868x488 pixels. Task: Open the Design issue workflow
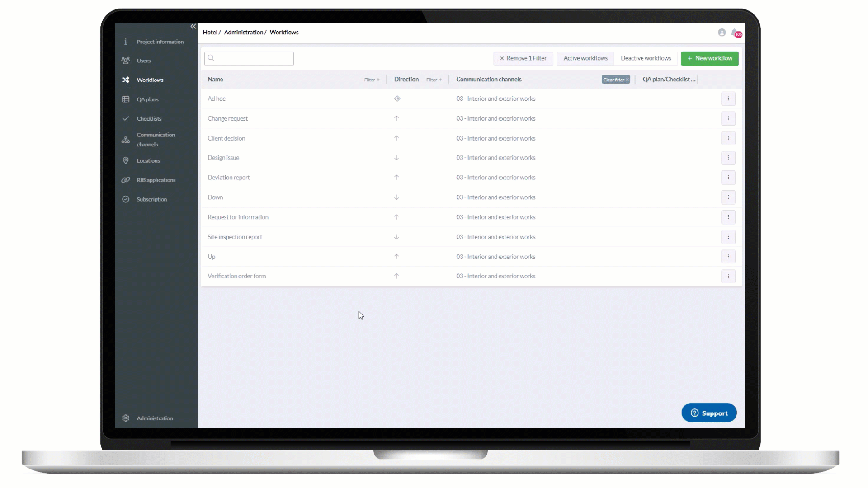coord(223,158)
